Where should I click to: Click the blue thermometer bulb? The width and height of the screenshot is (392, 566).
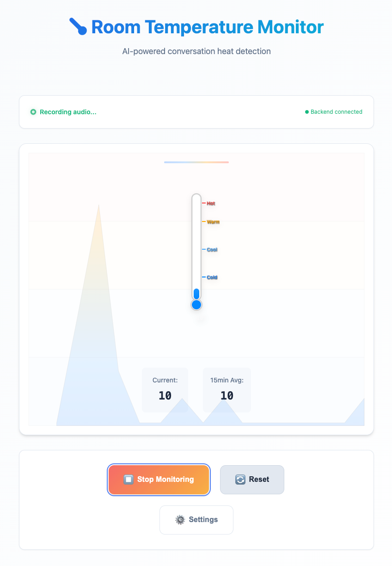tap(196, 305)
